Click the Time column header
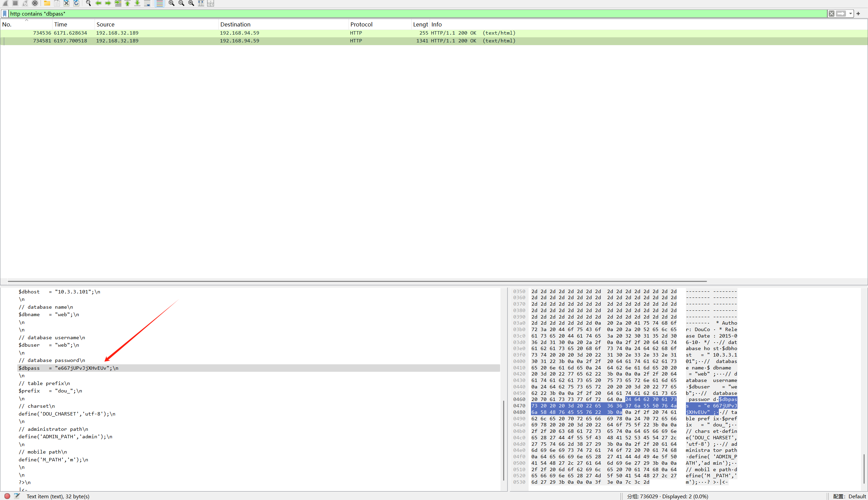This screenshot has height=500, width=868. pyautogui.click(x=60, y=24)
